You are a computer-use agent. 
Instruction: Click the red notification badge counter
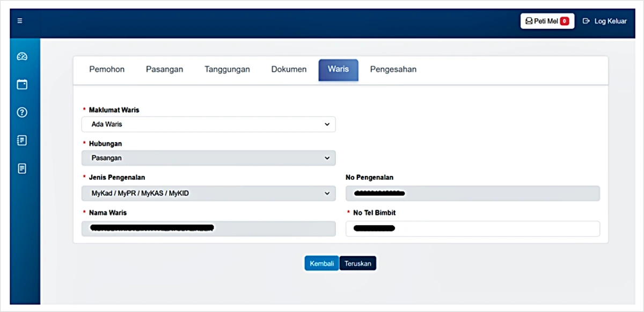[564, 21]
